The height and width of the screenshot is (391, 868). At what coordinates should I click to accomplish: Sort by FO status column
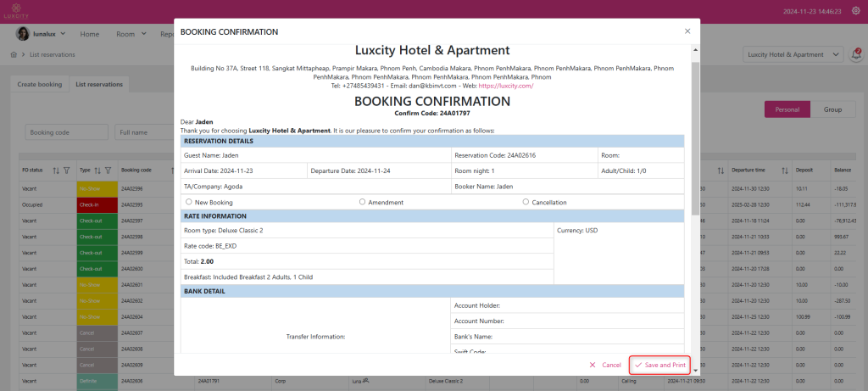(x=56, y=170)
